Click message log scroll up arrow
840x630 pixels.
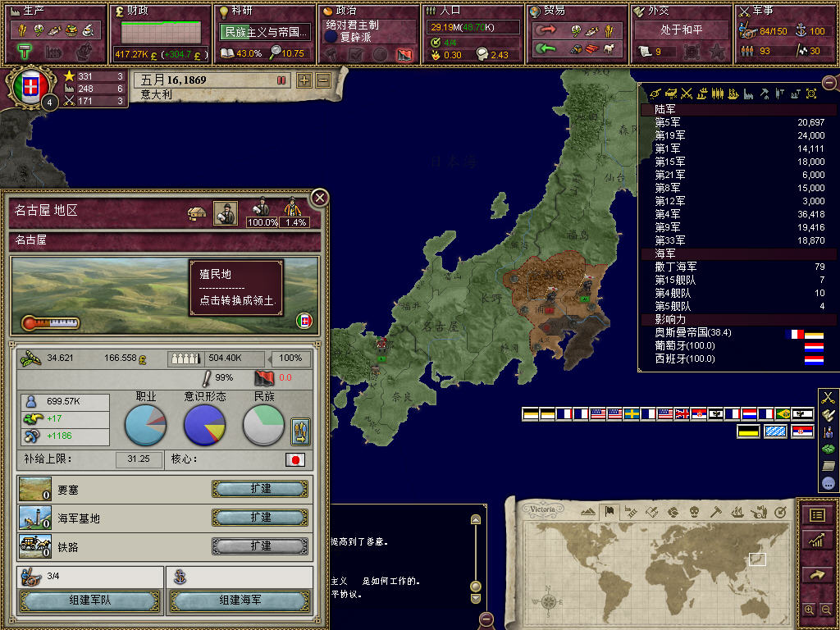tap(475, 519)
